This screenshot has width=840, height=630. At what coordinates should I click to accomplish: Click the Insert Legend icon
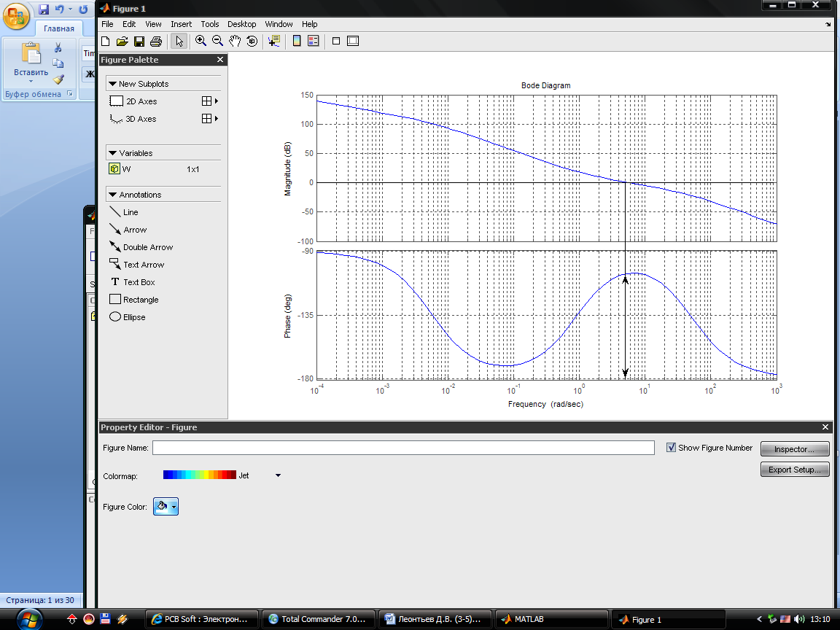(314, 42)
